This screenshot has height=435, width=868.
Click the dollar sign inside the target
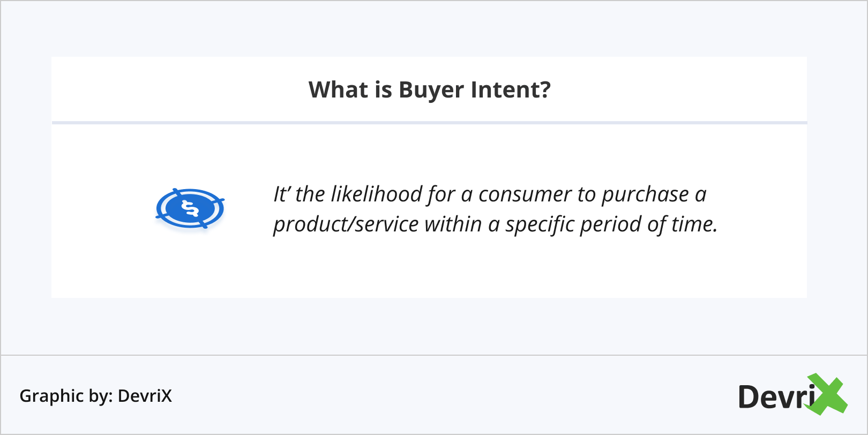point(190,207)
